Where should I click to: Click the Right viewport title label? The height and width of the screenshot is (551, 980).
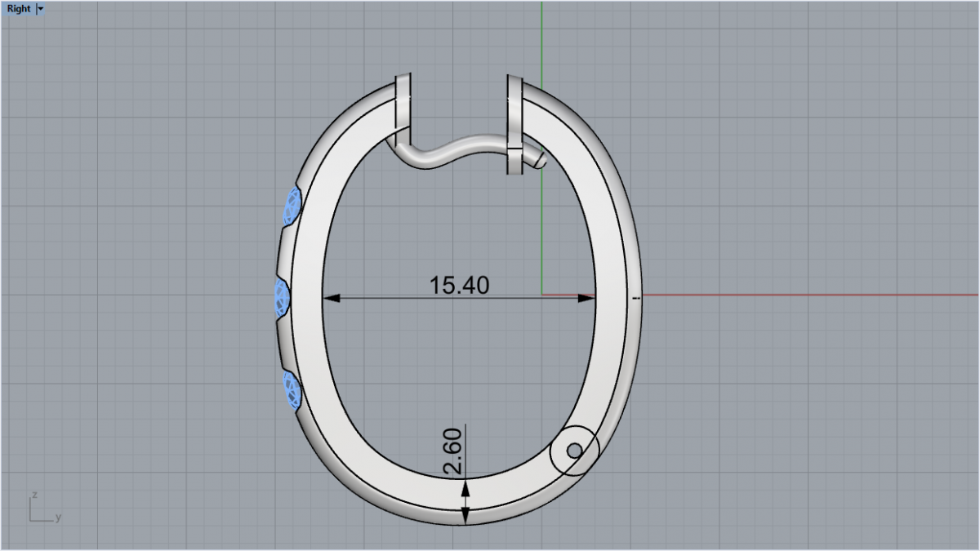click(x=18, y=9)
